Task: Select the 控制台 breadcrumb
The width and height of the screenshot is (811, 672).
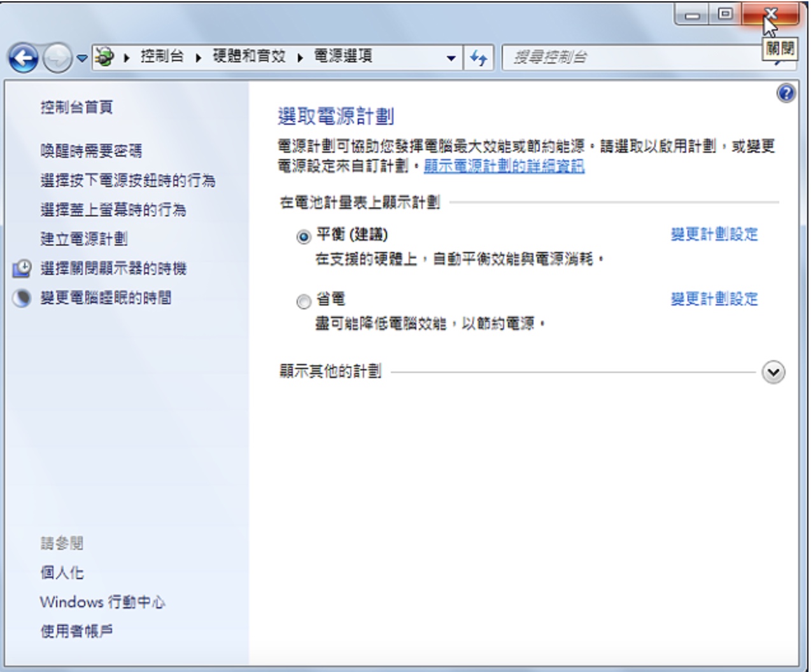Action: point(162,57)
